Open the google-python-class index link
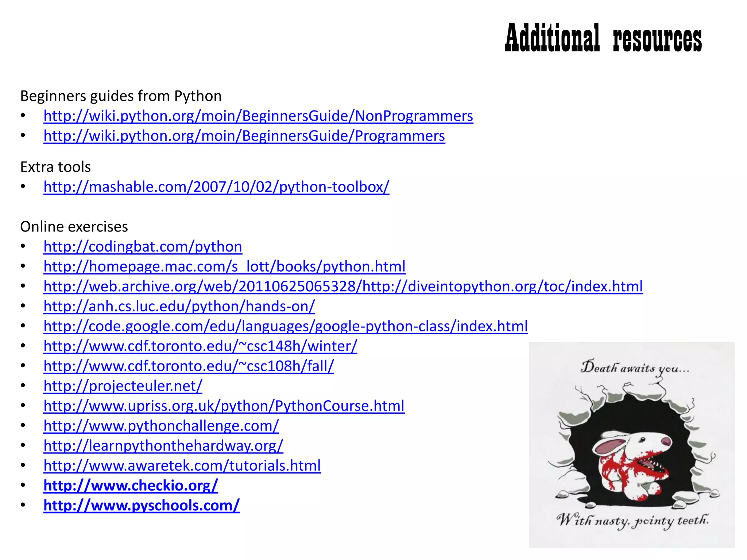The height and width of the screenshot is (560, 747). [x=286, y=326]
